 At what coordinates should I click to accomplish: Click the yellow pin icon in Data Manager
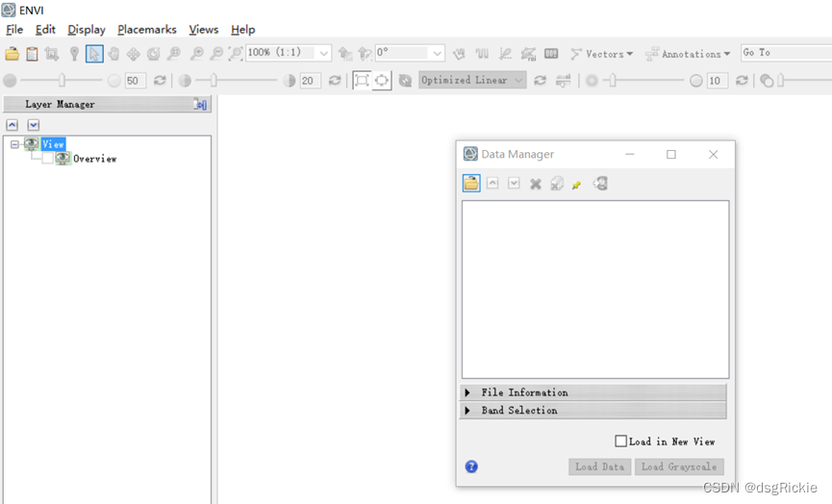point(577,185)
